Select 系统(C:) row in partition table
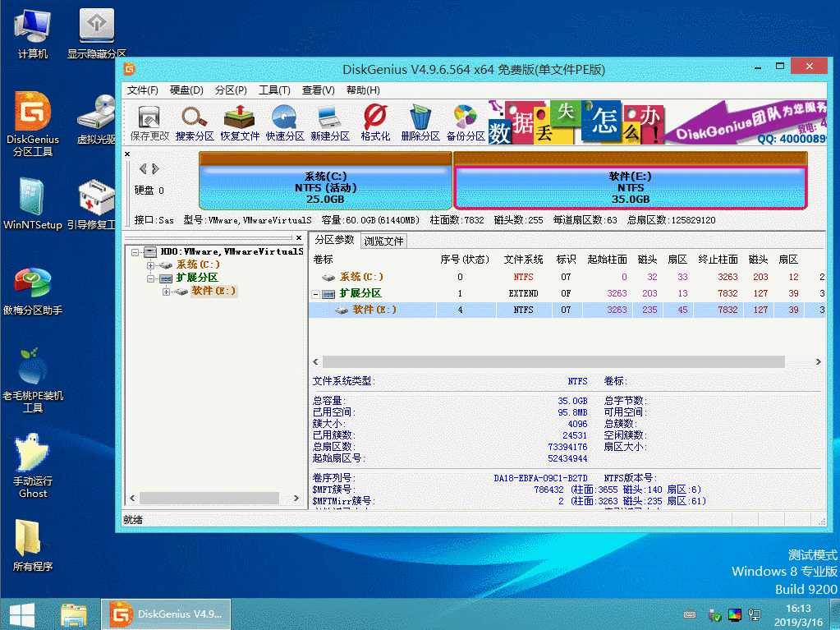 pyautogui.click(x=567, y=277)
